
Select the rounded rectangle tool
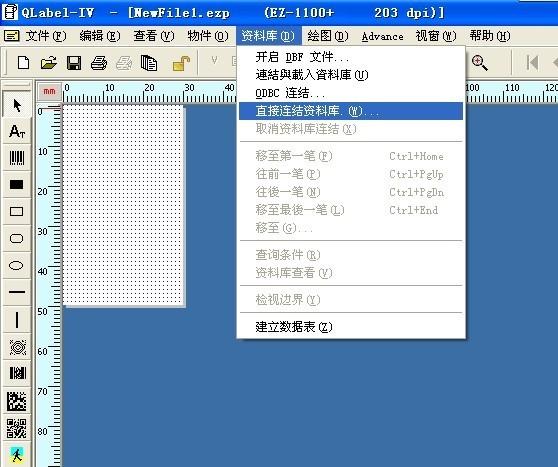pyautogui.click(x=17, y=238)
